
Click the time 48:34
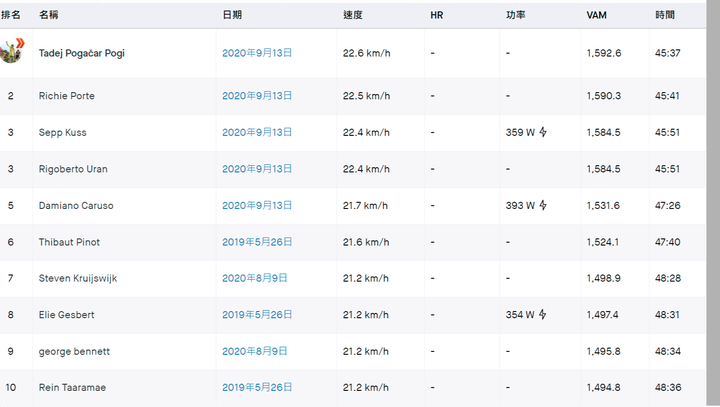click(x=668, y=351)
